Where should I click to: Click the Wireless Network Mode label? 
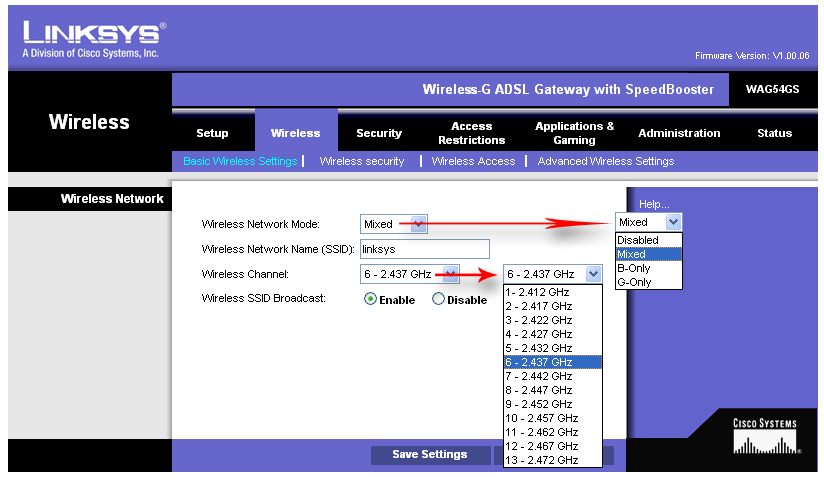(x=261, y=224)
